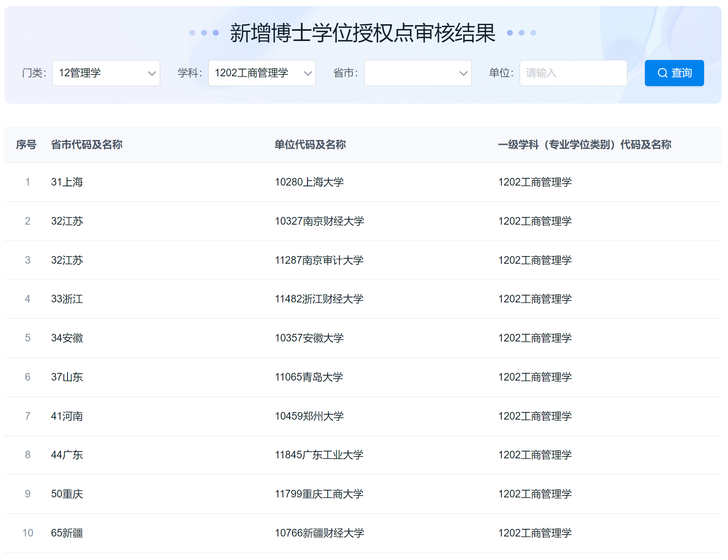Click province cell 44广东
728x560 pixels.
[67, 455]
